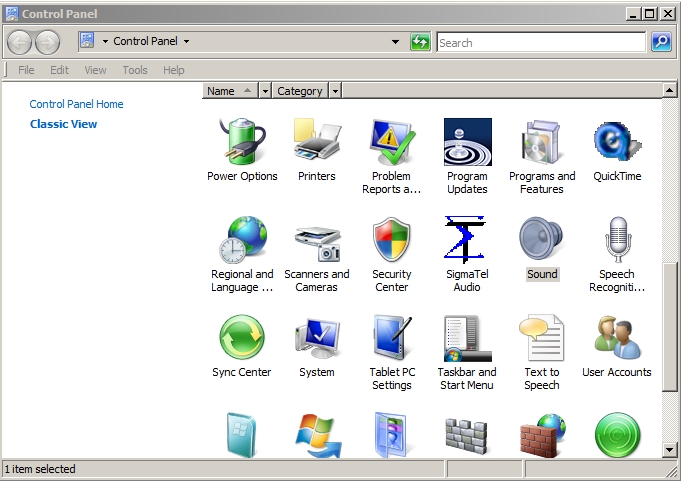Click the Back navigation button

click(x=20, y=43)
